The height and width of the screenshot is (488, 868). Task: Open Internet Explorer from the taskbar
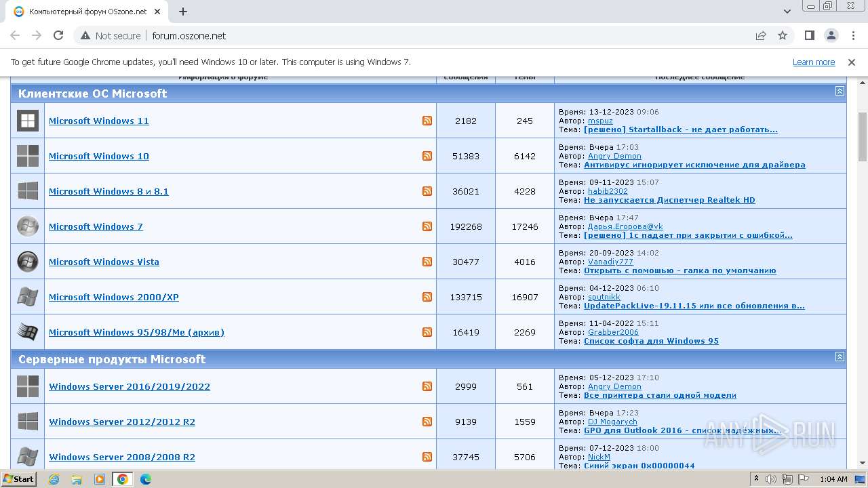[54, 479]
